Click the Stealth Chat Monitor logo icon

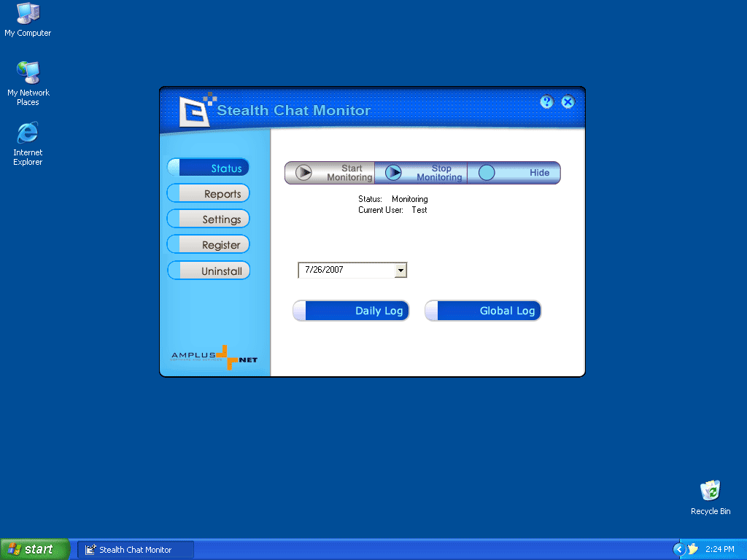click(197, 110)
